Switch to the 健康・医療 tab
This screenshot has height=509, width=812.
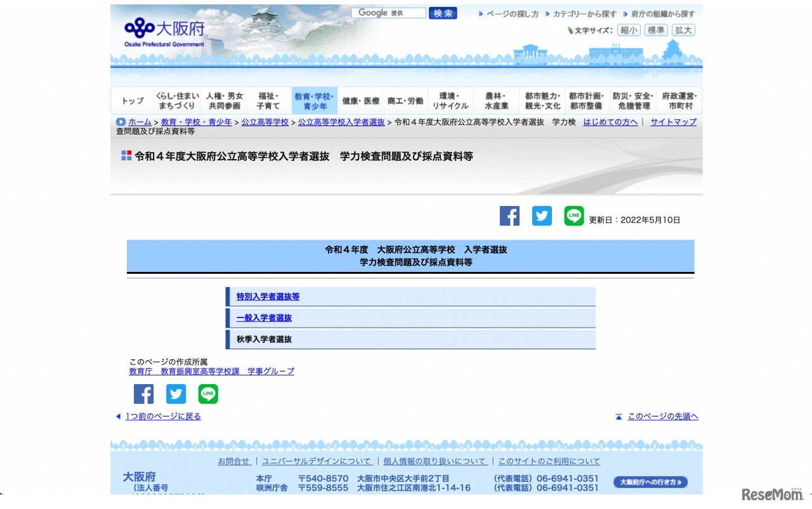coord(359,100)
